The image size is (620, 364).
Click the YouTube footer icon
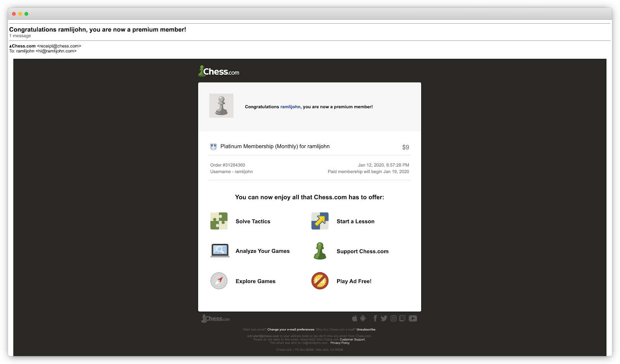413,318
